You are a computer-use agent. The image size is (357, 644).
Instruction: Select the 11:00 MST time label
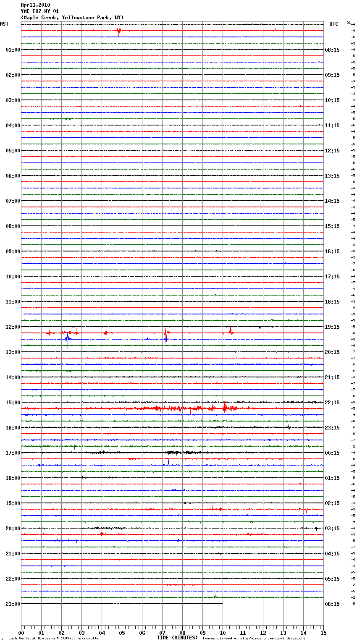[13, 302]
